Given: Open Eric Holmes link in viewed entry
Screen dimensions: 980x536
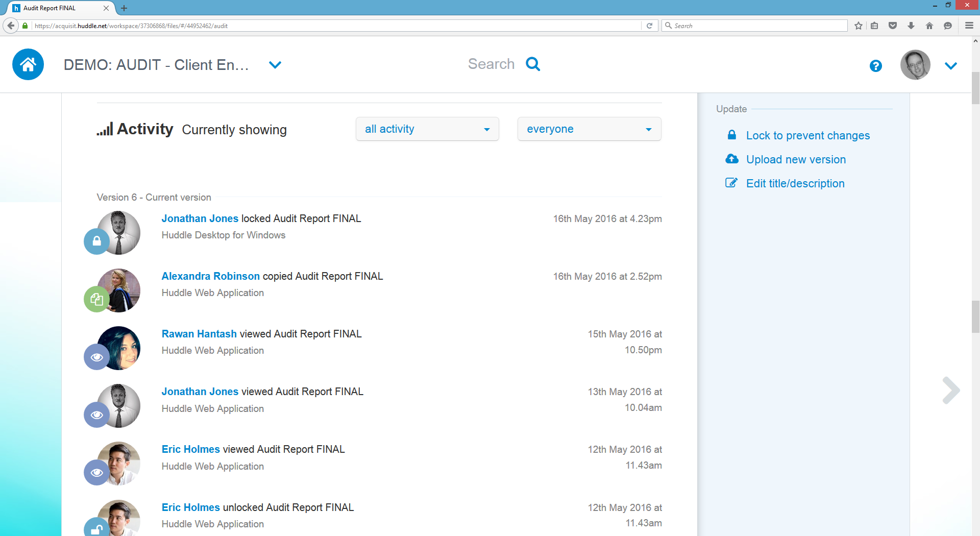Looking at the screenshot, I should (190, 449).
